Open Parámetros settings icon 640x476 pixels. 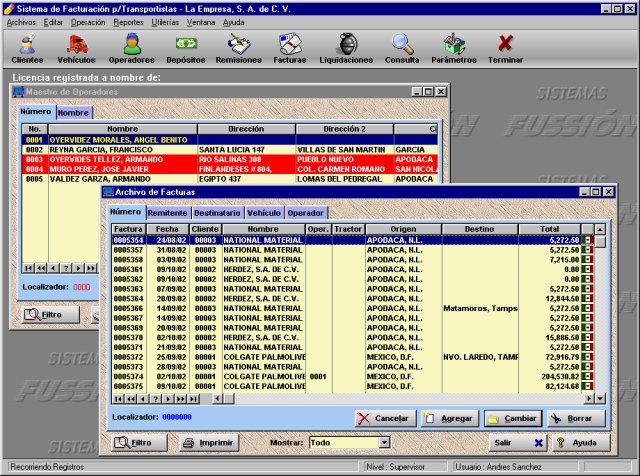tap(454, 48)
